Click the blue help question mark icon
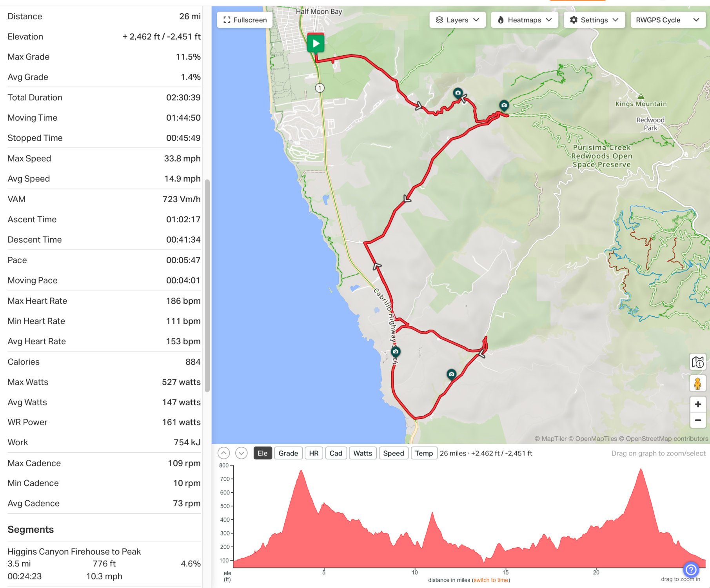 pos(691,569)
